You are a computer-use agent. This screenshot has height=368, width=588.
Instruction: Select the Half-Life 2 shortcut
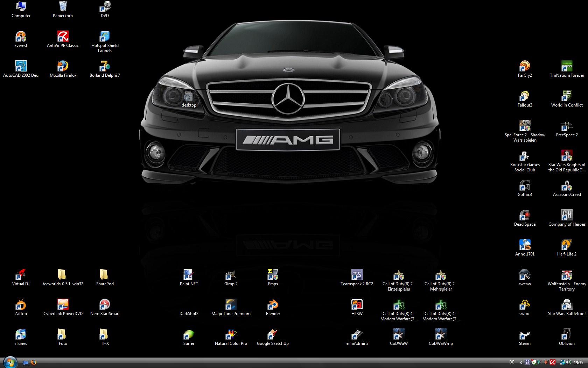tap(567, 245)
